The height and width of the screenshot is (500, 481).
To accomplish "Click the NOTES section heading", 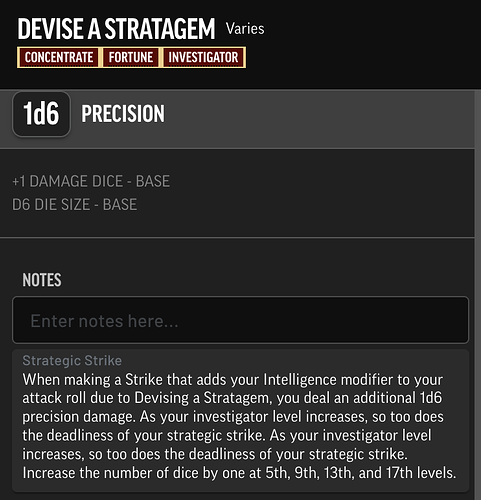I will coord(42,280).
